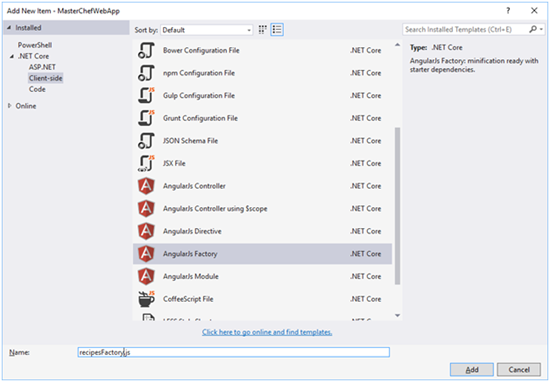The width and height of the screenshot is (550, 382).
Task: Click the template list scrollbar thumb
Action: 397,206
